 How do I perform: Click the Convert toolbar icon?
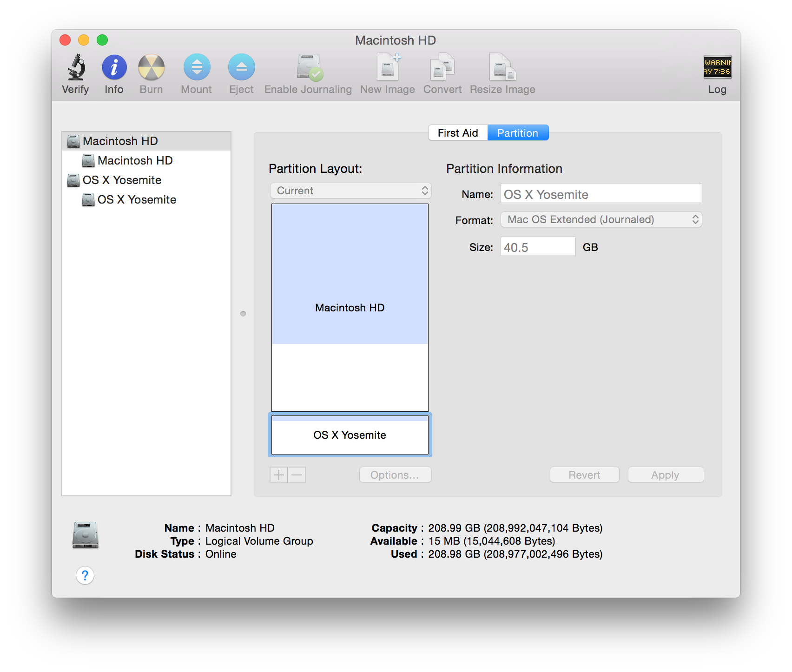click(x=442, y=67)
